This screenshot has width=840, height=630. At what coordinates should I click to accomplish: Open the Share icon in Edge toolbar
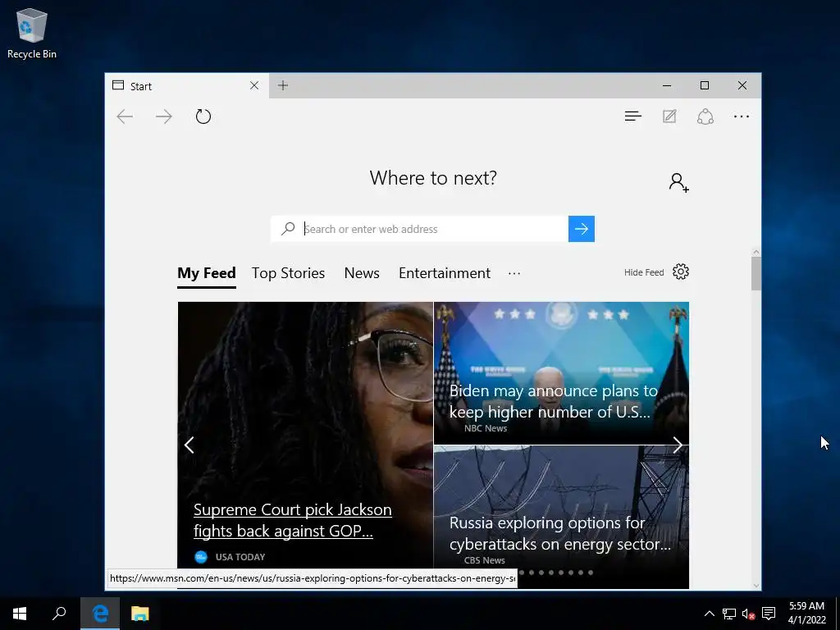(705, 116)
